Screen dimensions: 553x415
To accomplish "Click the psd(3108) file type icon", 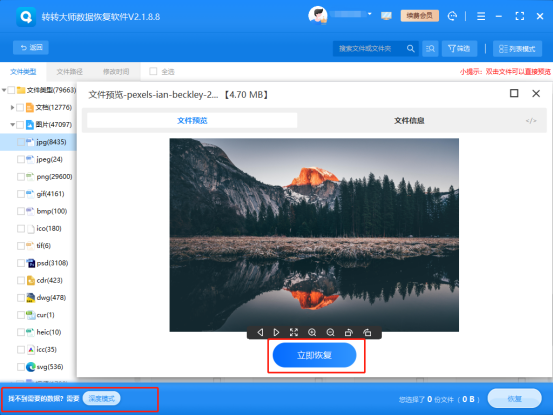I will point(31,263).
